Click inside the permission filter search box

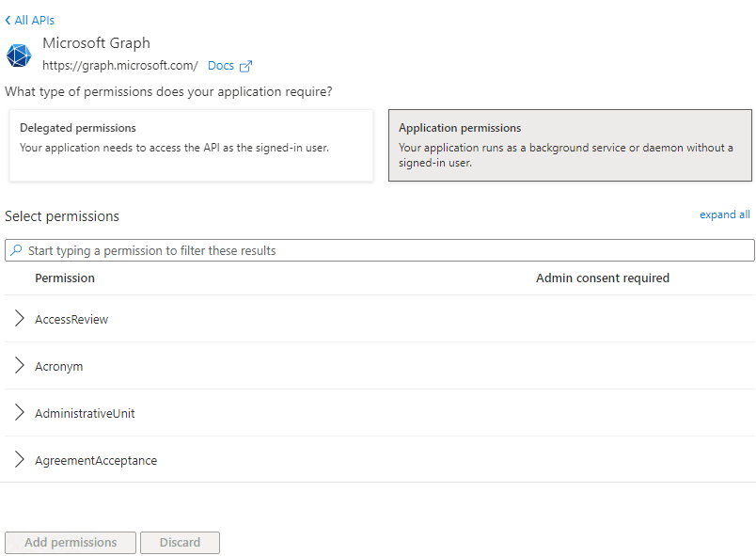[x=376, y=249]
